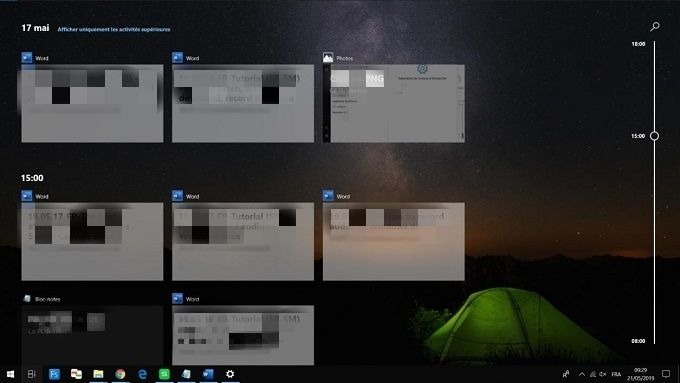Open the FastStone (Fs) taskbar icon

pyautogui.click(x=54, y=374)
